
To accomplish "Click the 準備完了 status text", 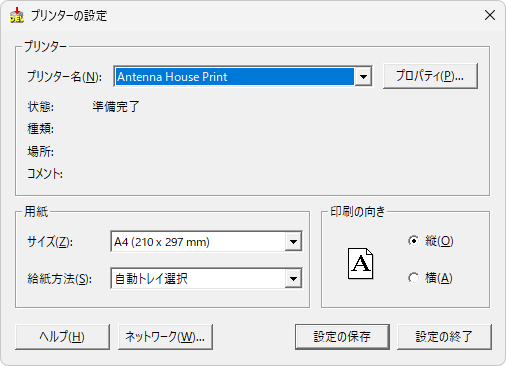I will [116, 107].
